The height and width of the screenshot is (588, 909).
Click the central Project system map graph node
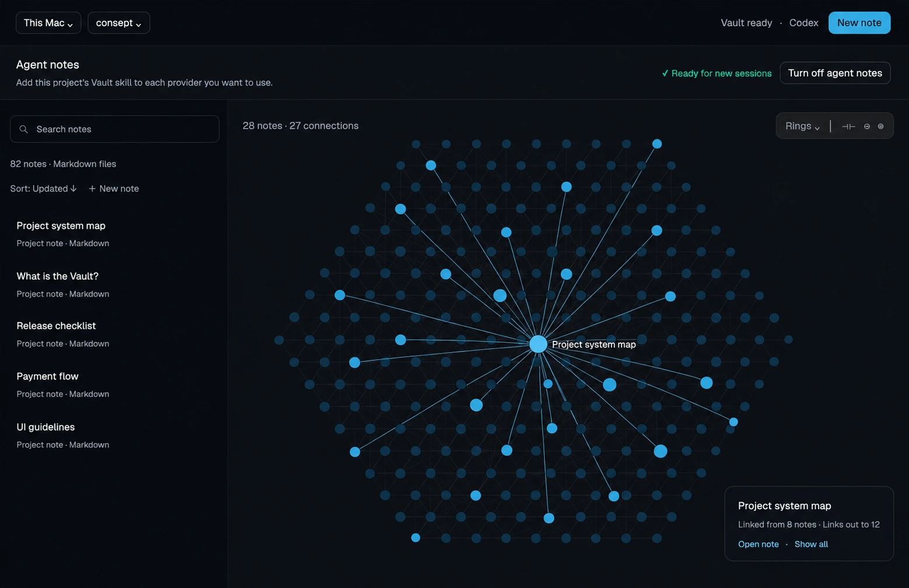pos(538,344)
